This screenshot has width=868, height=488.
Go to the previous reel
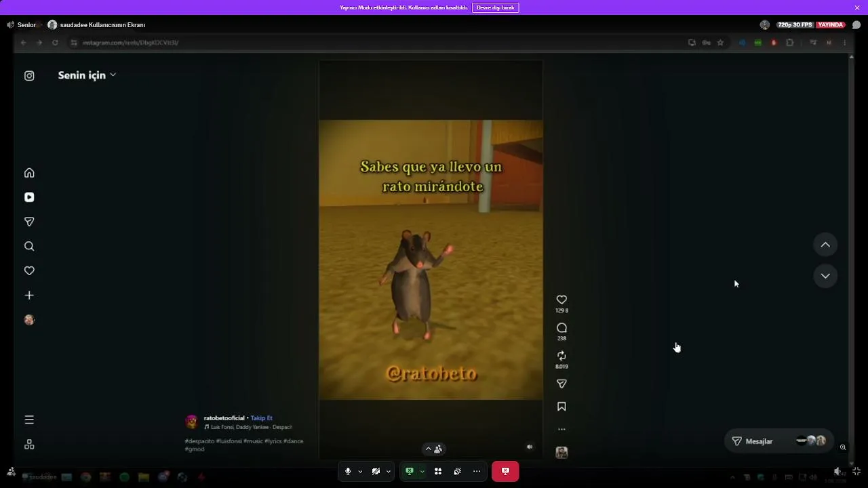coord(825,245)
